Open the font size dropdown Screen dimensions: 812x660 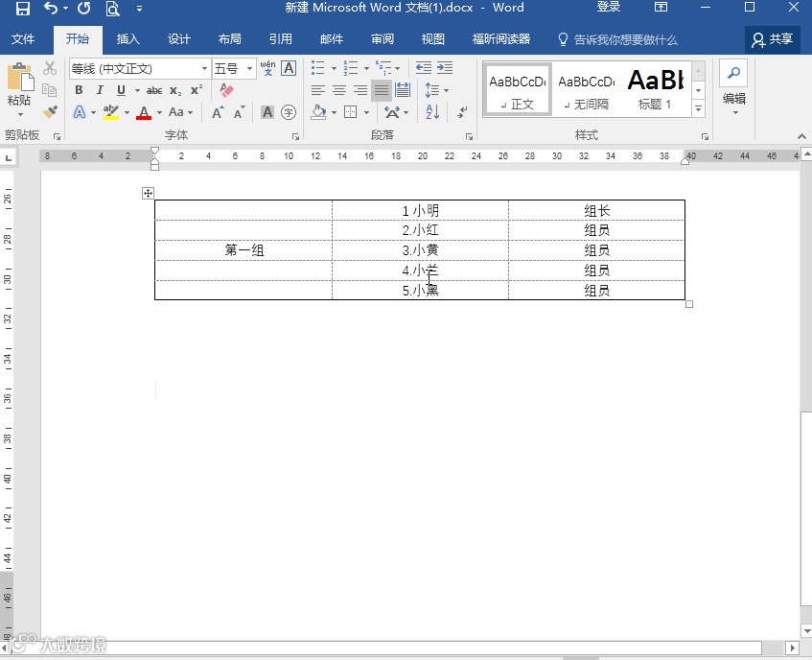249,68
